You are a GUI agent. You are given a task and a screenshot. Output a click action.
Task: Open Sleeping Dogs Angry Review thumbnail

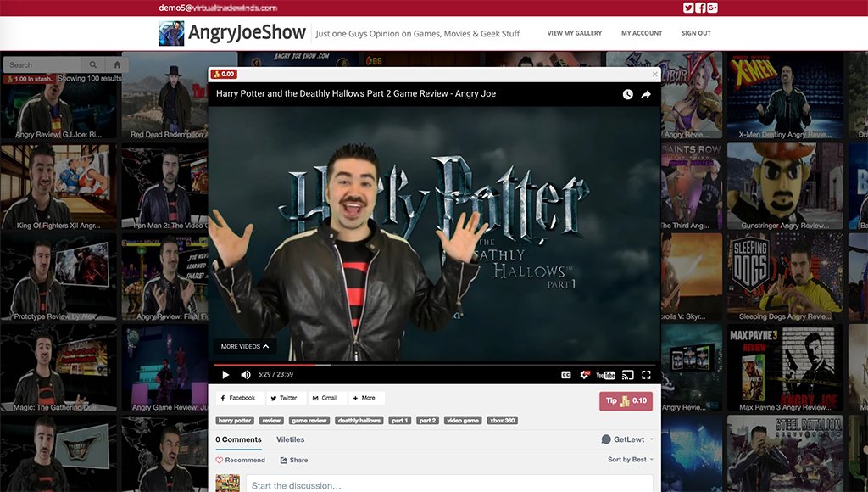pyautogui.click(x=785, y=277)
